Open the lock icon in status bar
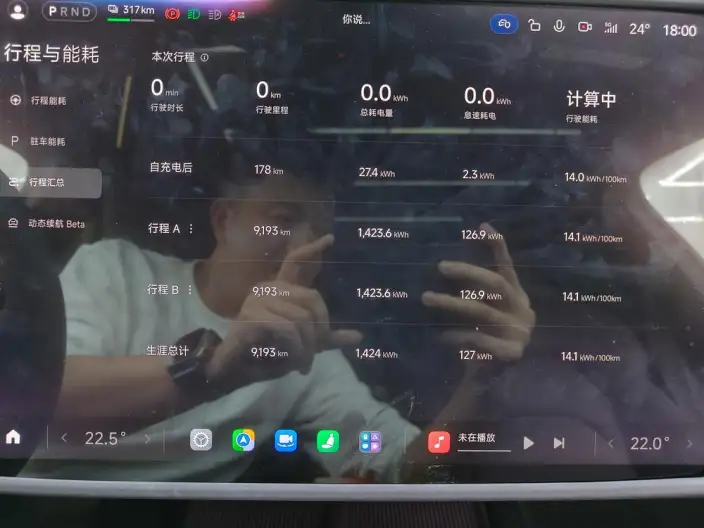This screenshot has width=704, height=528. pyautogui.click(x=534, y=26)
